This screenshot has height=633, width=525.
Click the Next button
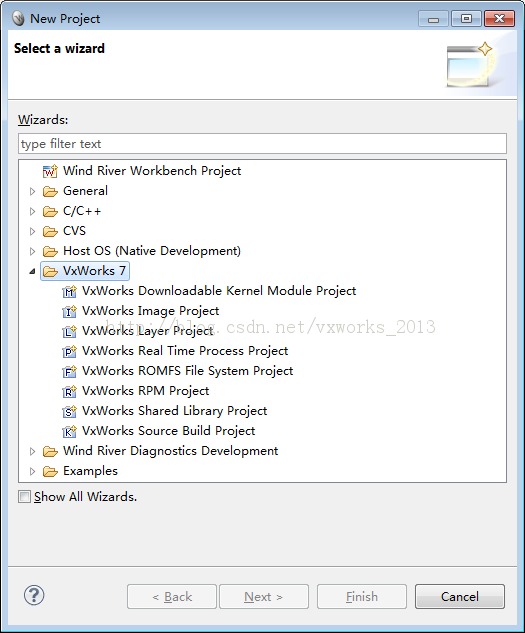pos(264,596)
